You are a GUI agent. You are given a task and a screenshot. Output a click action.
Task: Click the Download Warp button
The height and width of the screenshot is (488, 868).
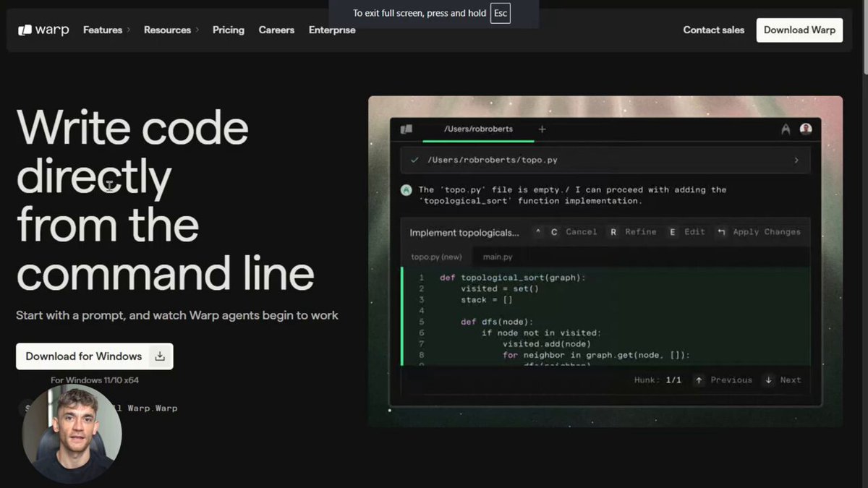[799, 30]
